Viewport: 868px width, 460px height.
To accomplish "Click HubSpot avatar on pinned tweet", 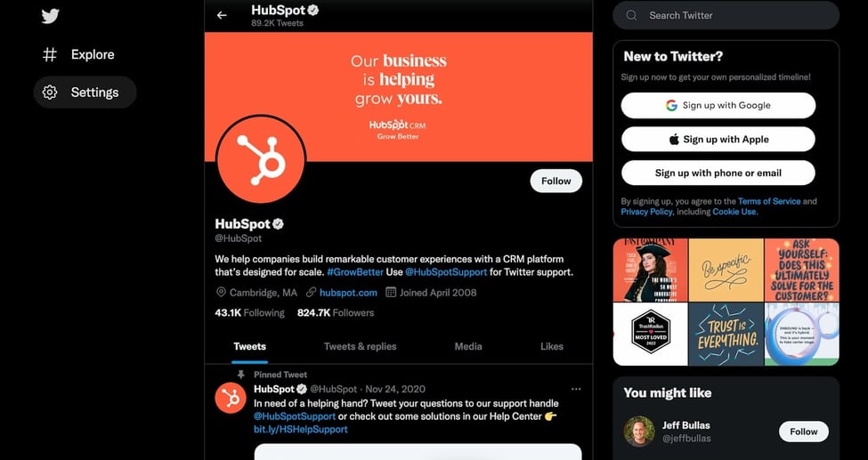I will (x=231, y=398).
